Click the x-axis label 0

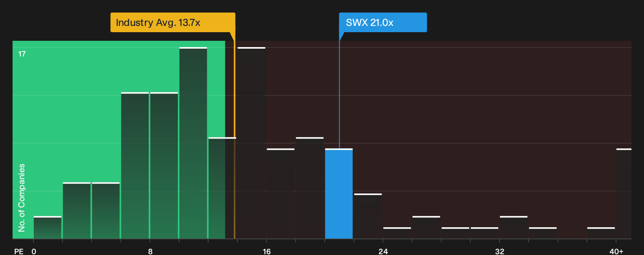point(34,251)
